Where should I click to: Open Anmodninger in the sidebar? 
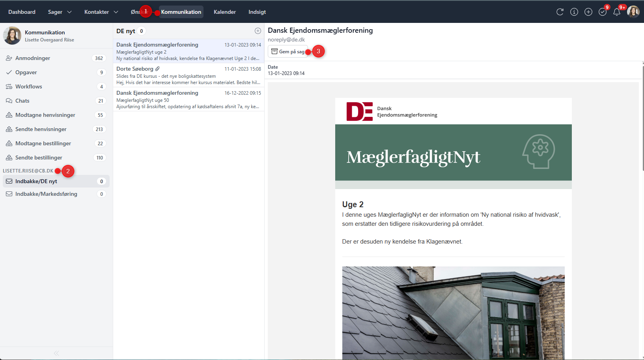click(56, 58)
